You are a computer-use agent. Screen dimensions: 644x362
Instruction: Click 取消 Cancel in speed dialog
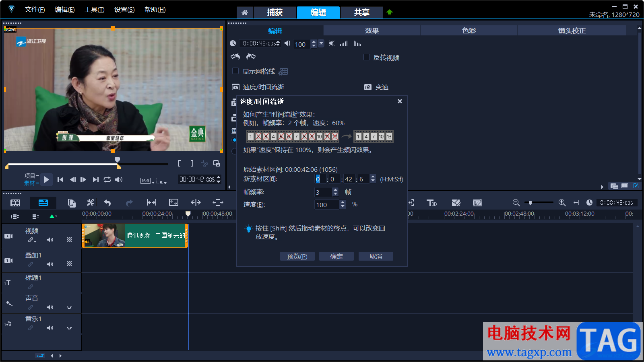[x=376, y=256]
